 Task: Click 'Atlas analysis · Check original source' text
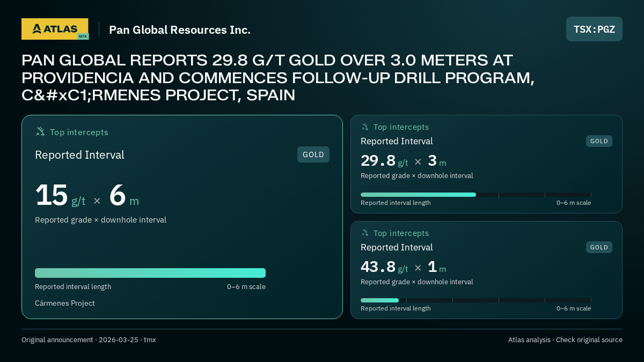point(565,339)
